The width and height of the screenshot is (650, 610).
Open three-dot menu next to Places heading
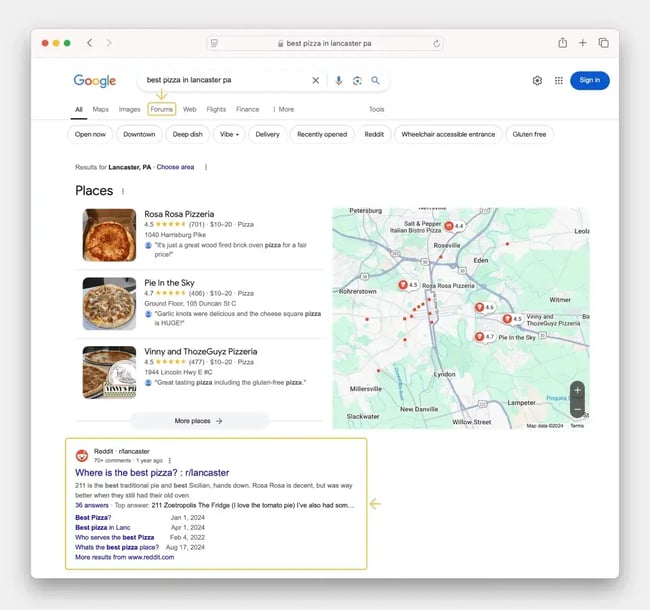(123, 191)
